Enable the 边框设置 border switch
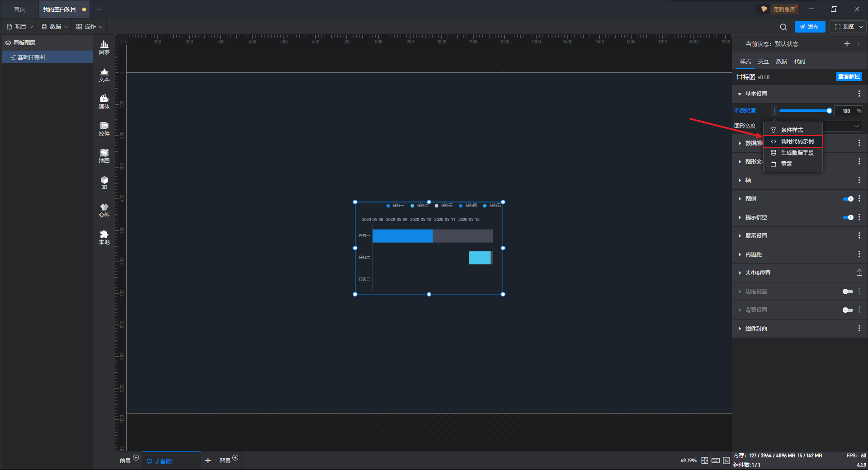Viewport: 868px width, 470px height. [x=848, y=291]
